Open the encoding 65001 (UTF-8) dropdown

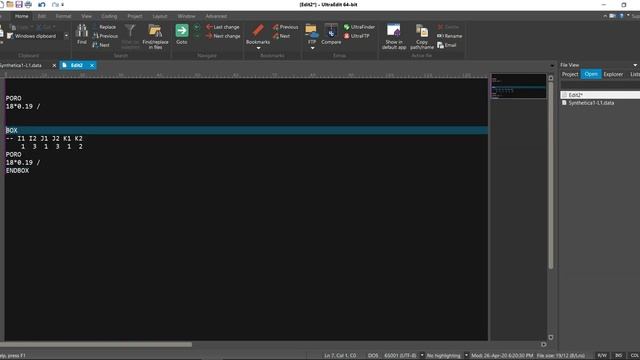[422, 356]
